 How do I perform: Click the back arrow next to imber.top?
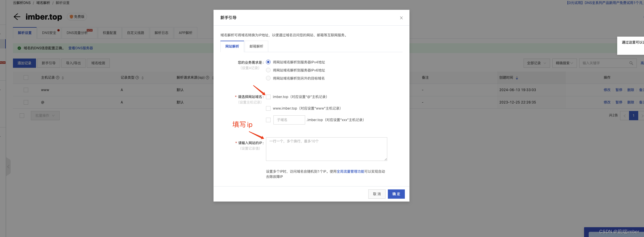pyautogui.click(x=17, y=17)
